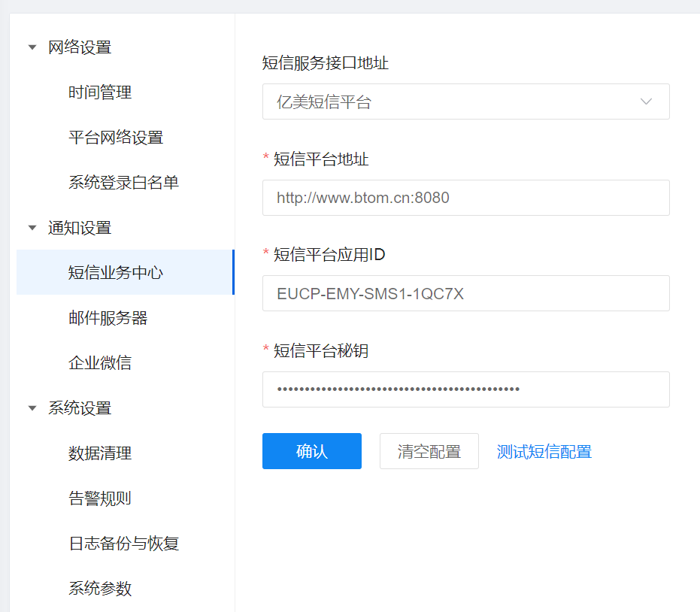Click the 测试短信配置 link

[x=544, y=452]
